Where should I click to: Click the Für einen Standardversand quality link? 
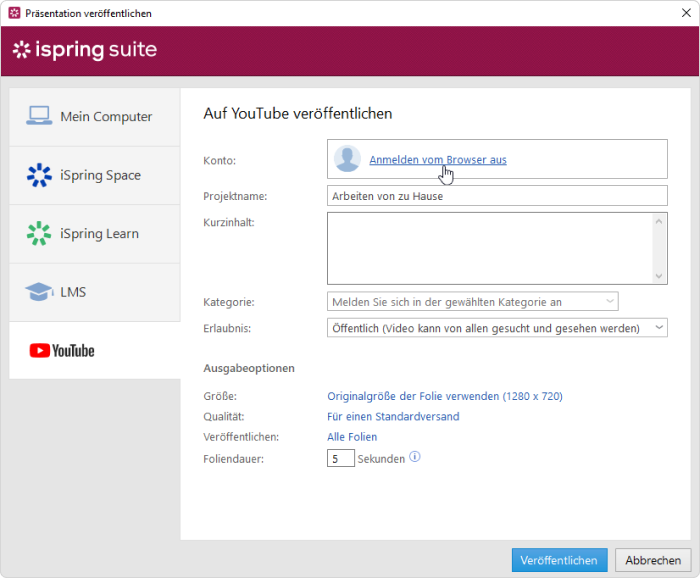pyautogui.click(x=393, y=416)
